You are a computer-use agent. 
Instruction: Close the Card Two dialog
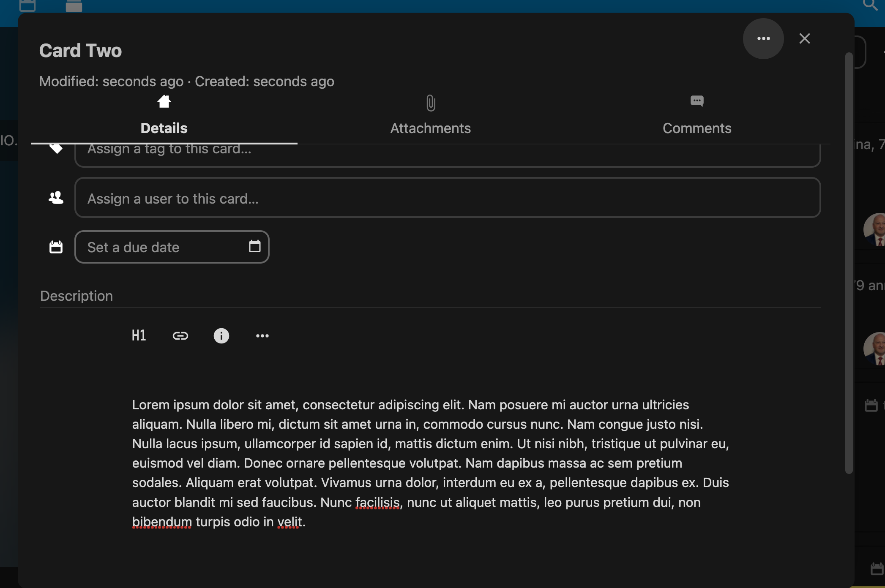(x=804, y=38)
